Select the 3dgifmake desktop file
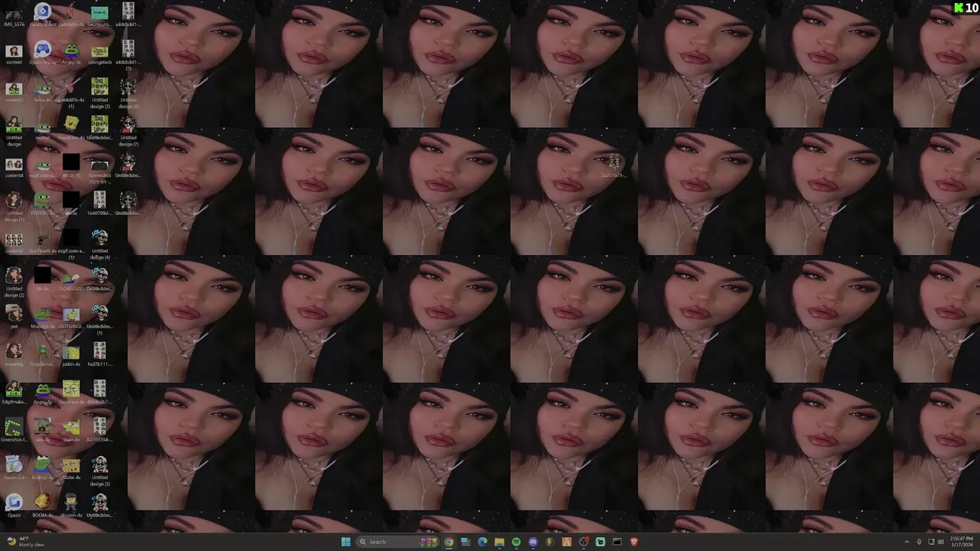The width and height of the screenshot is (980, 551). click(x=14, y=393)
